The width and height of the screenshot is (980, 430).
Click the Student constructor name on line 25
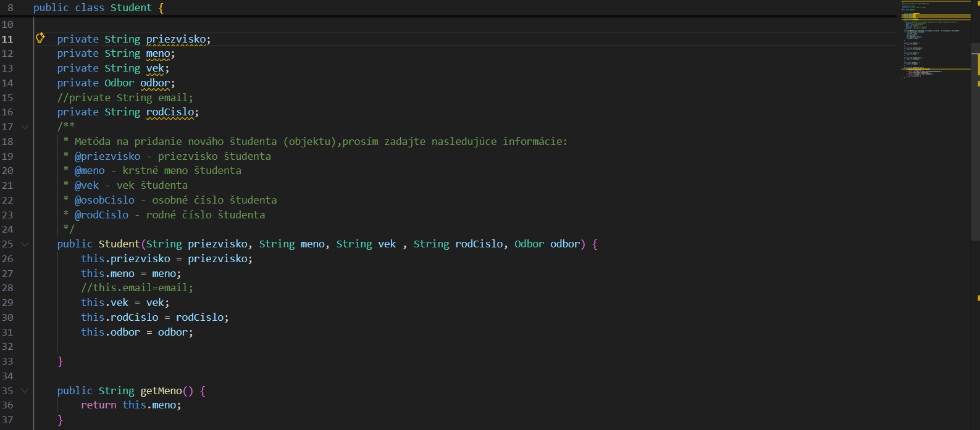click(119, 244)
